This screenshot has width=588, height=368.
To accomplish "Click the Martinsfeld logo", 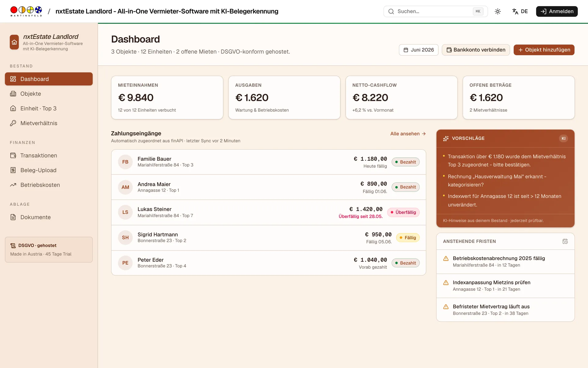I will coord(26,11).
